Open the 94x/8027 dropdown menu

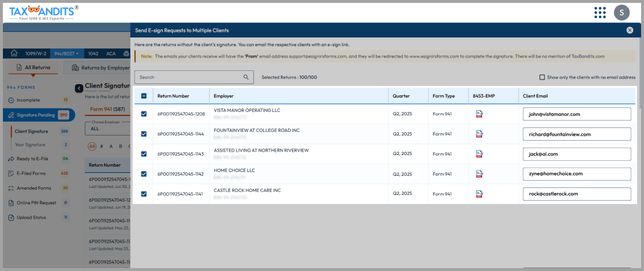tap(68, 54)
